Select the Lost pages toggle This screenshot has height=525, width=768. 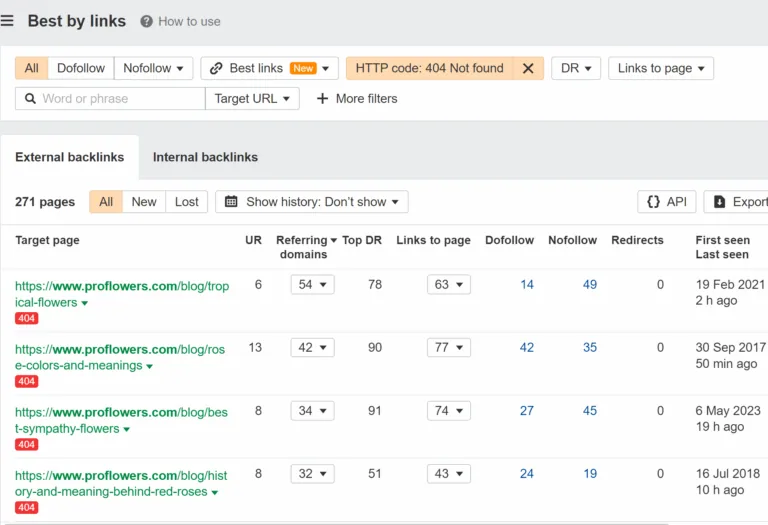[187, 202]
